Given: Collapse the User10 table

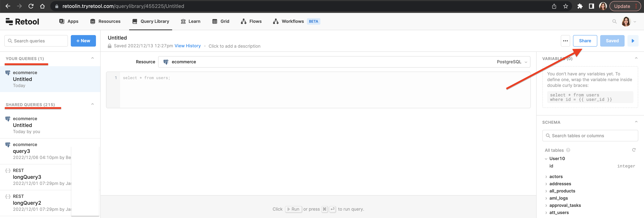Looking at the screenshot, I should click(x=546, y=159).
